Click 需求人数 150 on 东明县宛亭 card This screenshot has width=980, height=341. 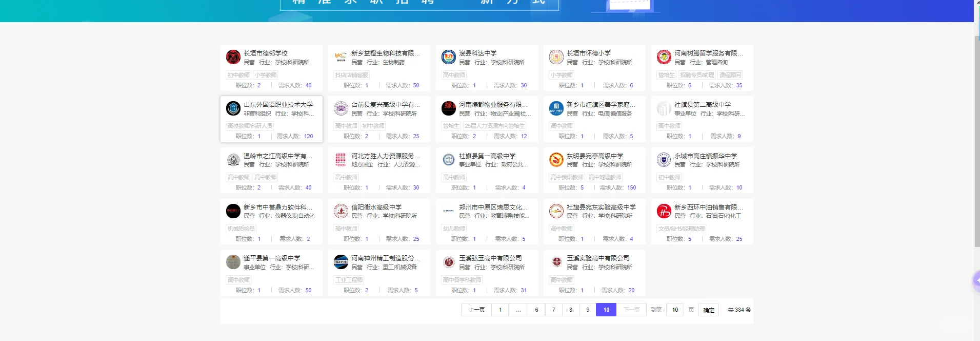tap(617, 187)
